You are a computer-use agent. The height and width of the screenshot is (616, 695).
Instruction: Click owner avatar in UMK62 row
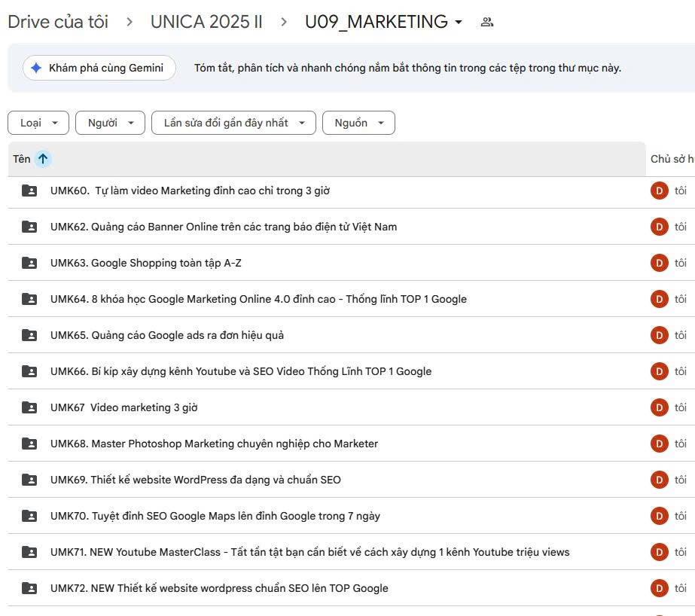click(659, 227)
